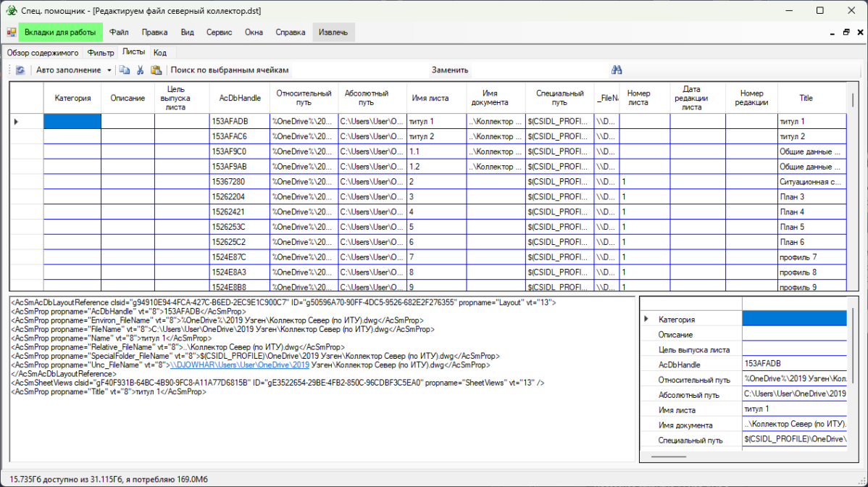Image resolution: width=868 pixels, height=487 pixels.
Task: Restore the inner document window
Action: (846, 33)
